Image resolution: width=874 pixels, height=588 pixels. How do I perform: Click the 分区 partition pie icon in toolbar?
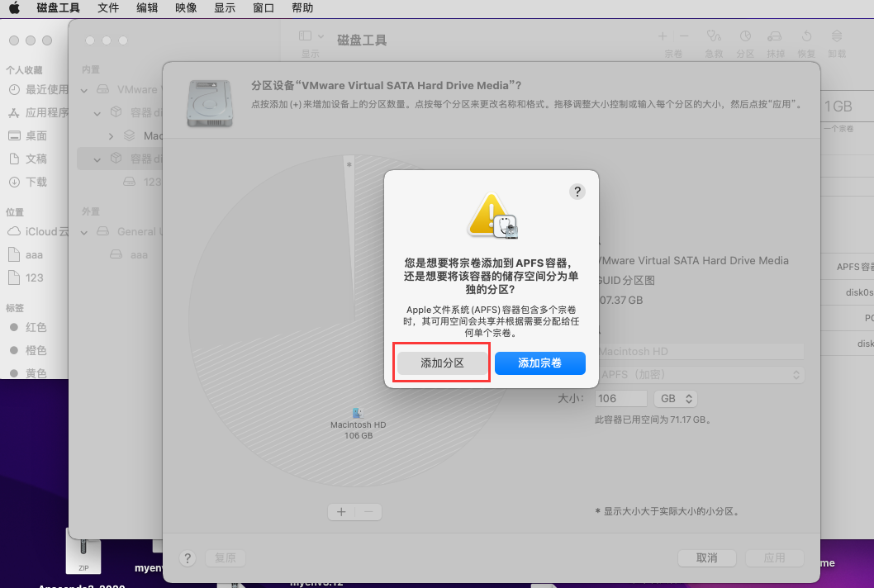click(x=745, y=36)
